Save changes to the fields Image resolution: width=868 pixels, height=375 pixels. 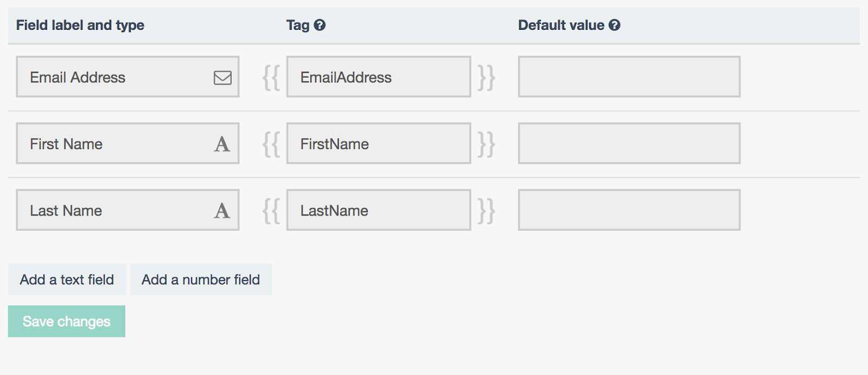click(66, 321)
